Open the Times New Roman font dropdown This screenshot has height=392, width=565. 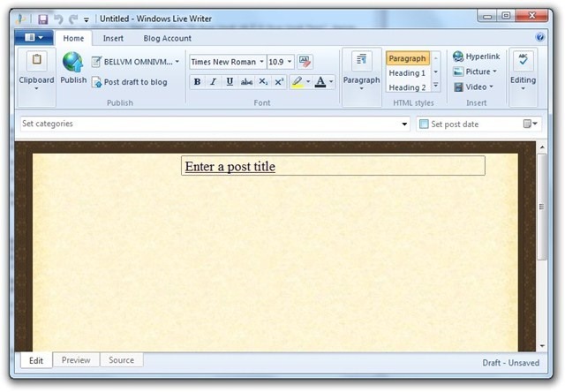click(x=227, y=62)
